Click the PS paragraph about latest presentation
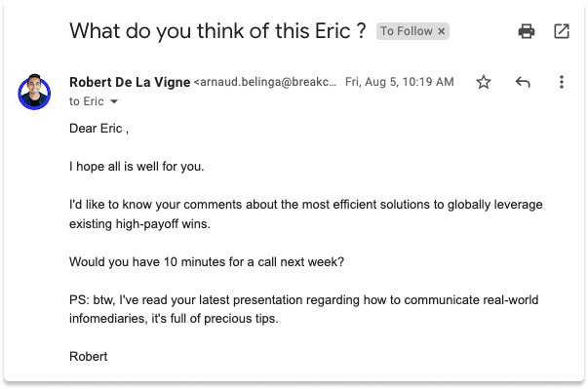The height and width of the screenshot is (389, 588). tap(303, 309)
